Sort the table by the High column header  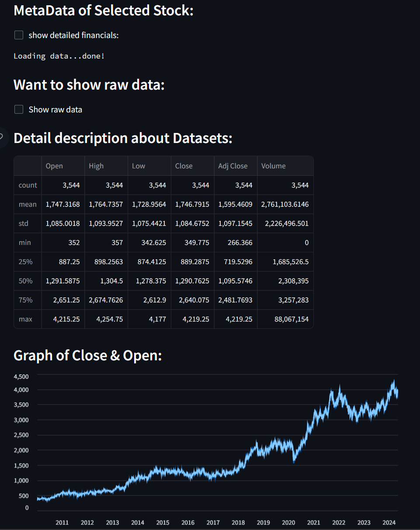click(106, 166)
